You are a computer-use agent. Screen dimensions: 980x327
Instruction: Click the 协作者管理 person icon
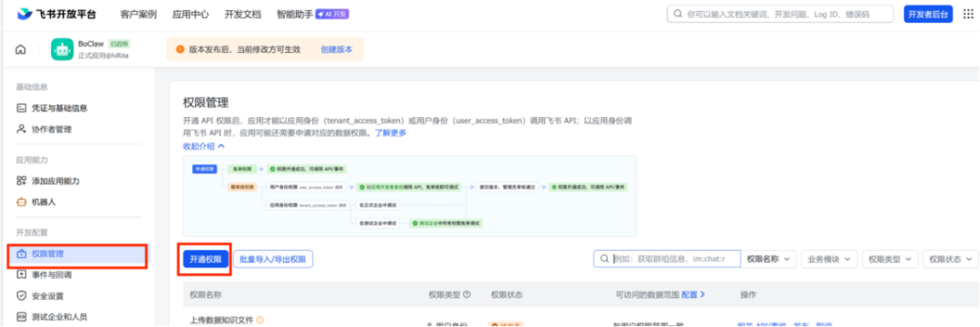pyautogui.click(x=21, y=129)
